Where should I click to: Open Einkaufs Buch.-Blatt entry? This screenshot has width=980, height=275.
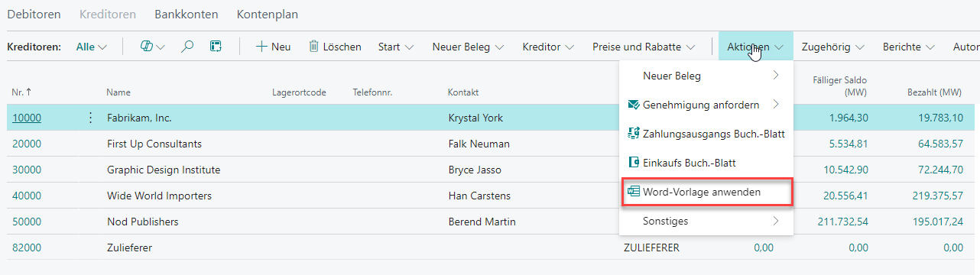[x=706, y=163]
